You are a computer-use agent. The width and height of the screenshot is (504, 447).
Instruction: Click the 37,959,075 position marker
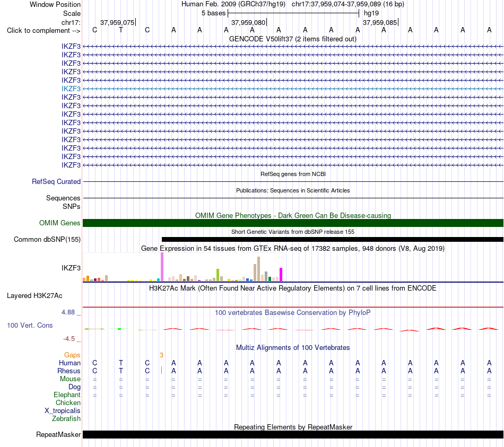118,22
